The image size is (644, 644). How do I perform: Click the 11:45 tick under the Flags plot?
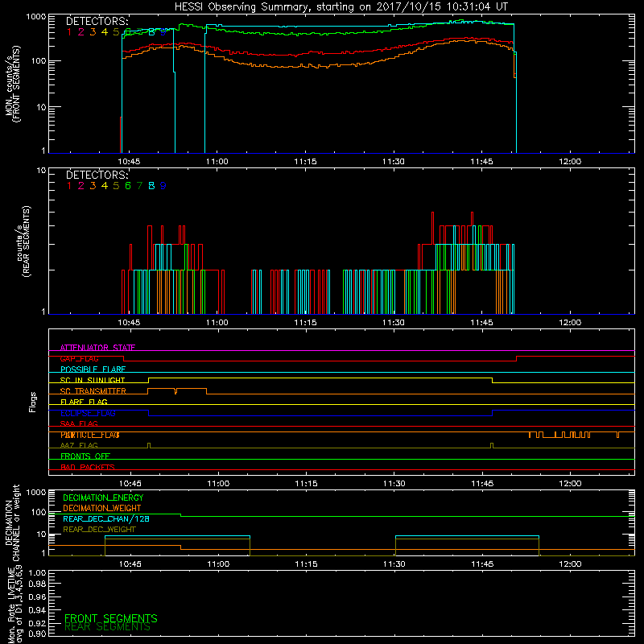[482, 484]
